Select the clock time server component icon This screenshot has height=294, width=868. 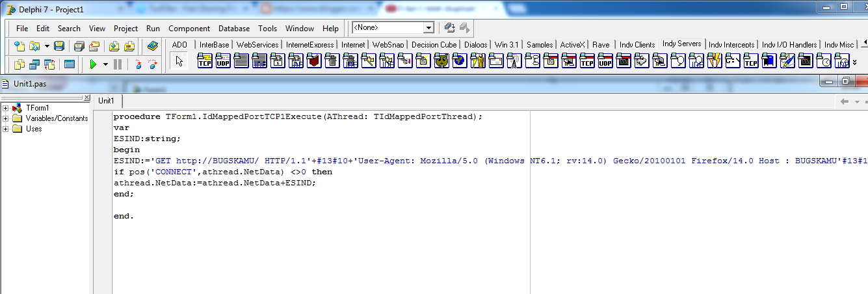[824, 62]
